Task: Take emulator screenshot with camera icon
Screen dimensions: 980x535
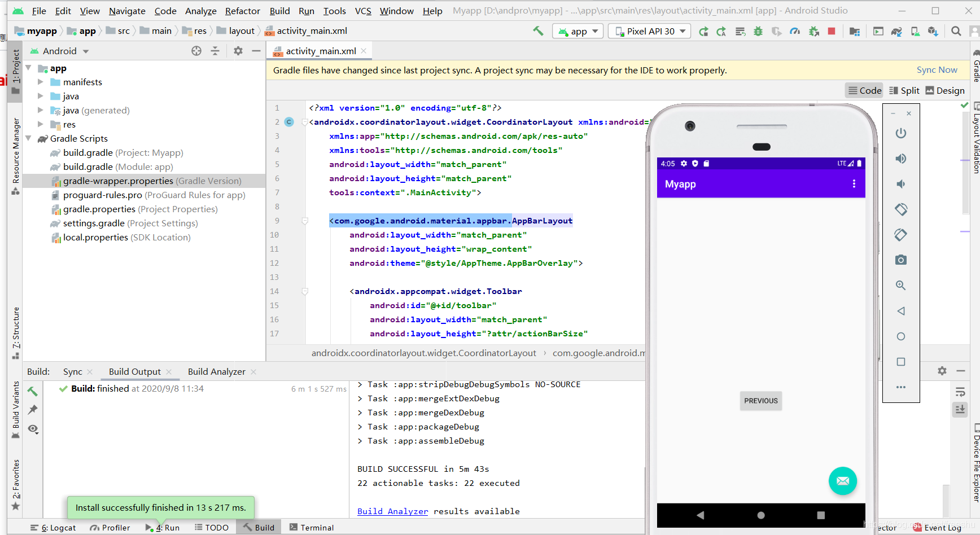Action: tap(901, 260)
